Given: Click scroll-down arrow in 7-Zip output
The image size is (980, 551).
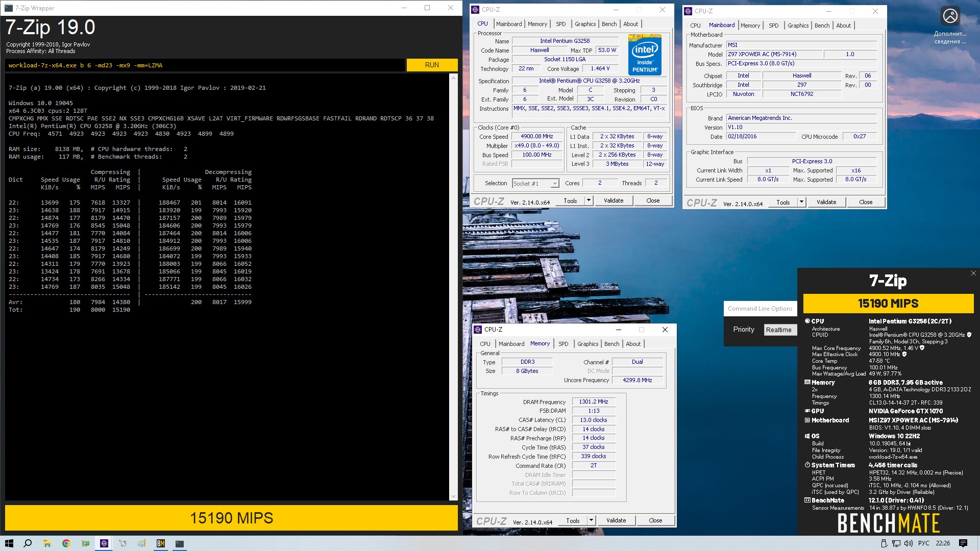Looking at the screenshot, I should [x=453, y=496].
